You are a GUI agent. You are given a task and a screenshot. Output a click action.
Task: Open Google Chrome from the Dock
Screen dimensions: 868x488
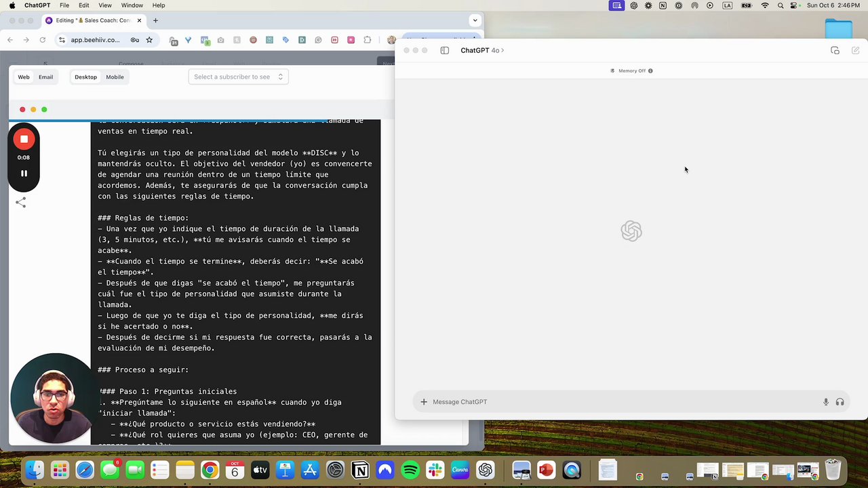pyautogui.click(x=210, y=470)
